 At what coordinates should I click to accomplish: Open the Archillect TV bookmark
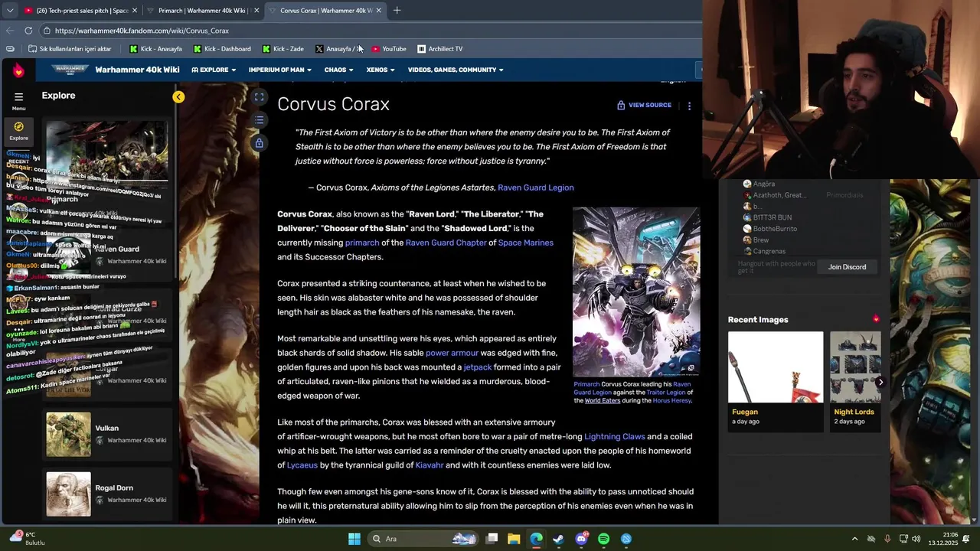(439, 49)
